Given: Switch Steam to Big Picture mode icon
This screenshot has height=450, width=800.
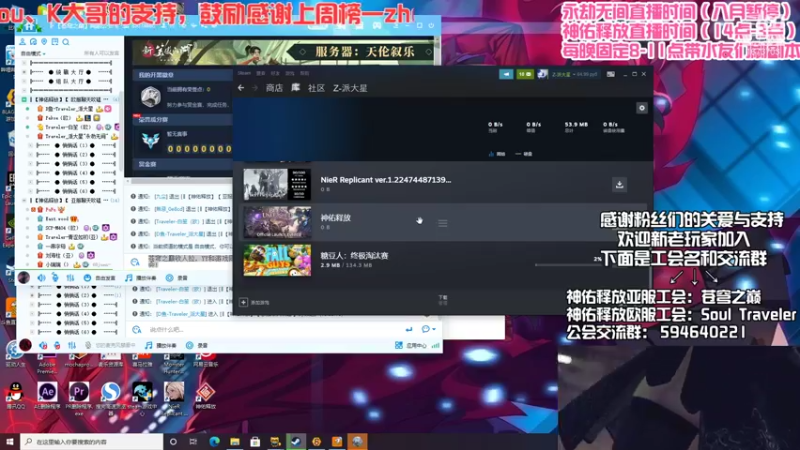Looking at the screenshot, I should tap(610, 74).
